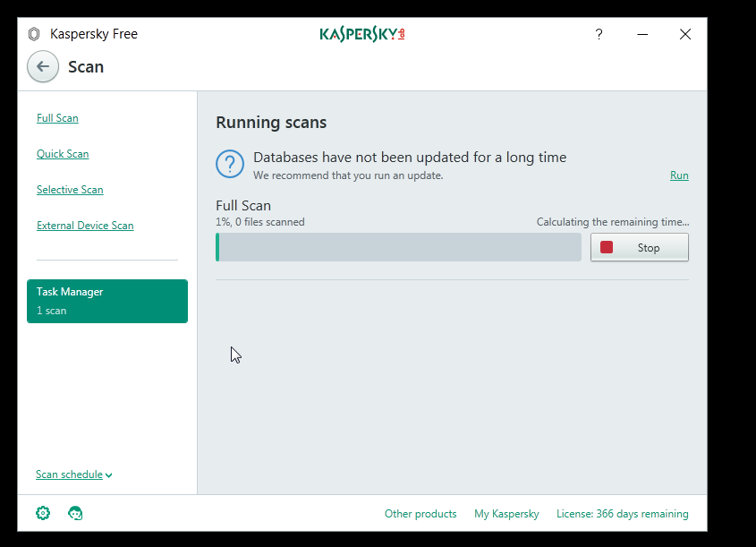This screenshot has height=547, width=756.
Task: Close the Kaspersky Free window
Action: click(685, 34)
